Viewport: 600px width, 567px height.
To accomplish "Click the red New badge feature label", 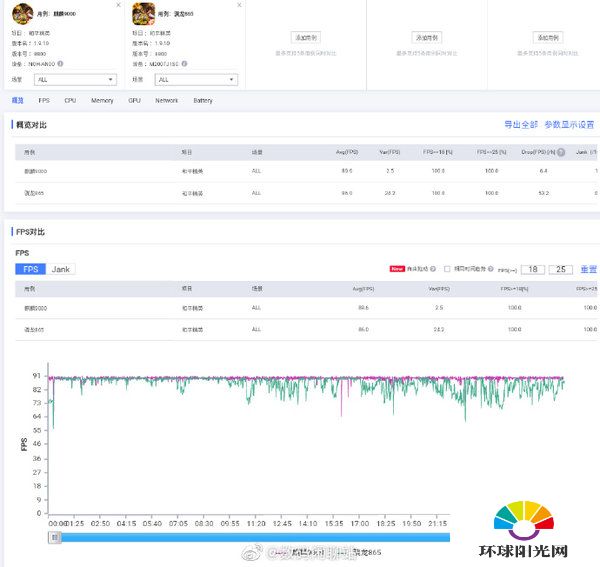I will click(397, 269).
